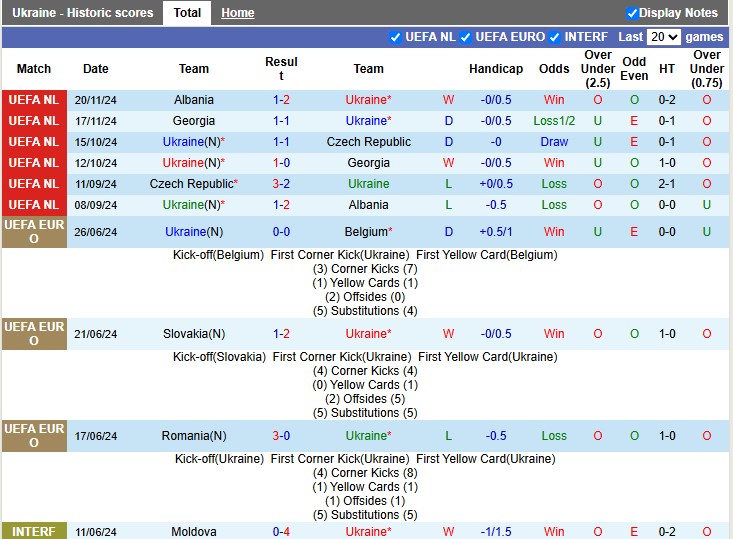Image resolution: width=733 pixels, height=539 pixels.
Task: Uncheck the UEFA NL filter
Action: [395, 37]
